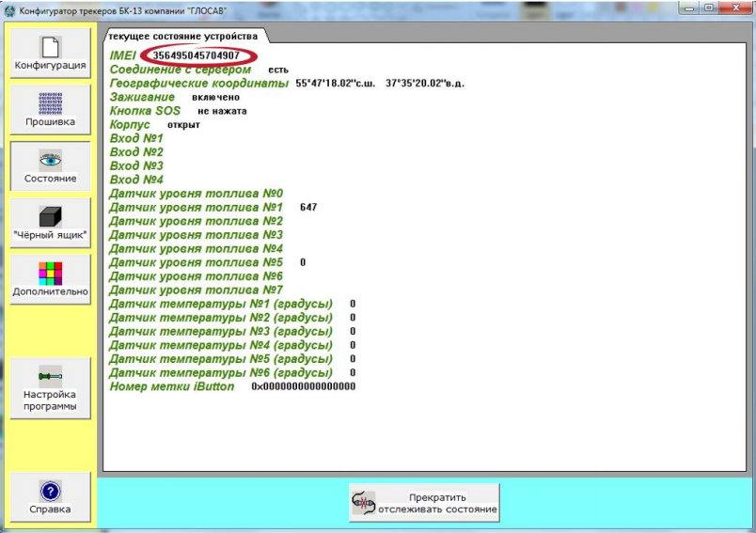Click the app icon in title bar

click(x=9, y=10)
